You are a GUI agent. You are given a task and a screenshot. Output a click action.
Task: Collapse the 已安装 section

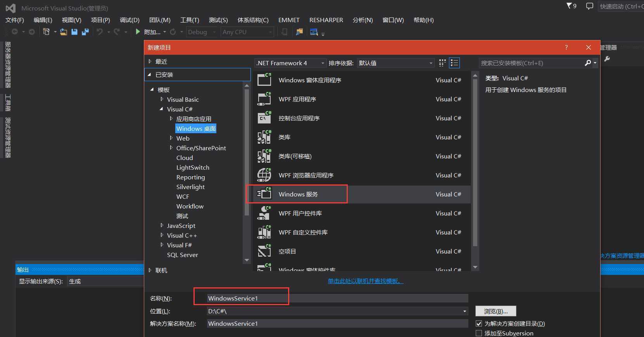(x=150, y=75)
